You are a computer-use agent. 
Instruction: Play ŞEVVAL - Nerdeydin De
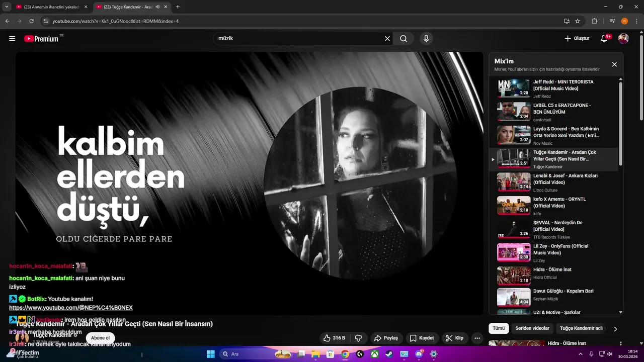pyautogui.click(x=553, y=230)
